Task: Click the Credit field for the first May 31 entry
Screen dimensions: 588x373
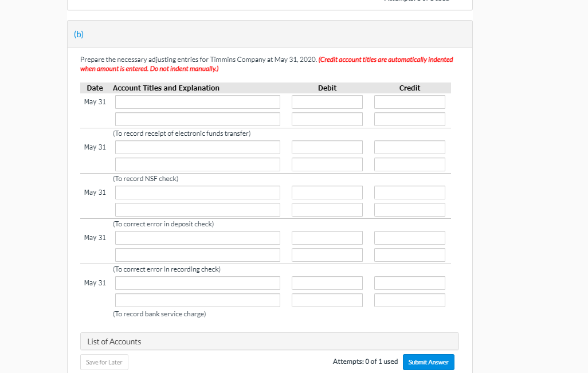Action: [409, 101]
